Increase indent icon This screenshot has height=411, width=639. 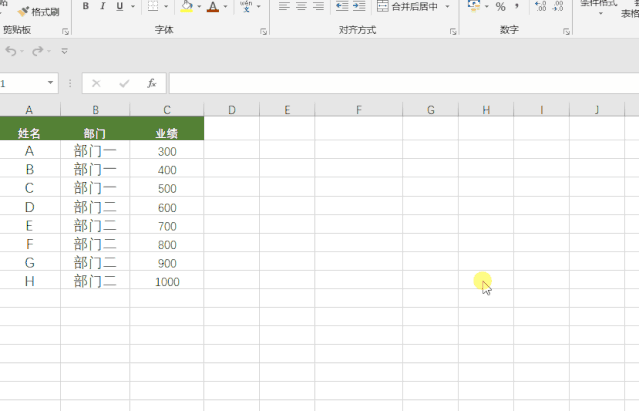(x=359, y=6)
